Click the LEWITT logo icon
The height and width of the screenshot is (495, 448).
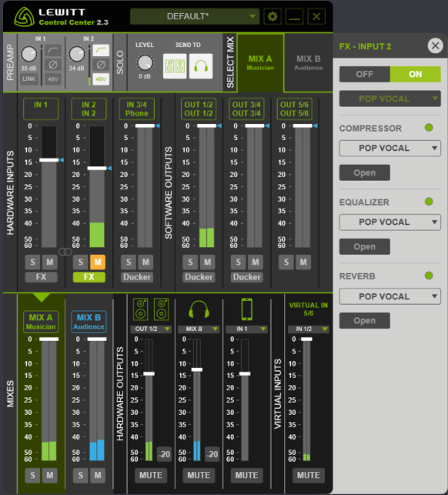coord(24,17)
